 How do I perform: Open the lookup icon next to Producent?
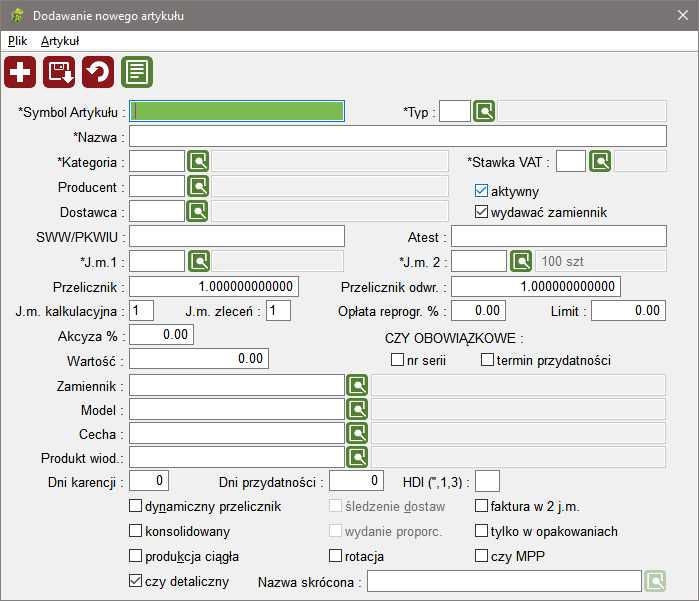[x=198, y=186]
